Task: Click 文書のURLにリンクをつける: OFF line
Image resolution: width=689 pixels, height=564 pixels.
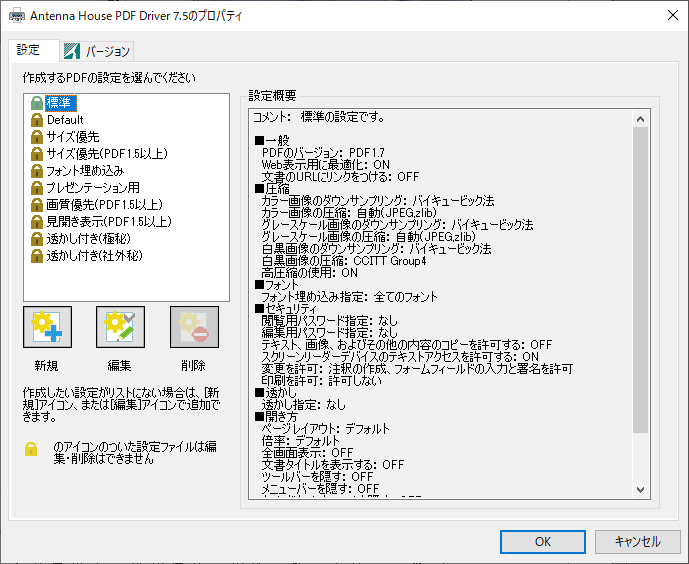Action: tap(340, 177)
